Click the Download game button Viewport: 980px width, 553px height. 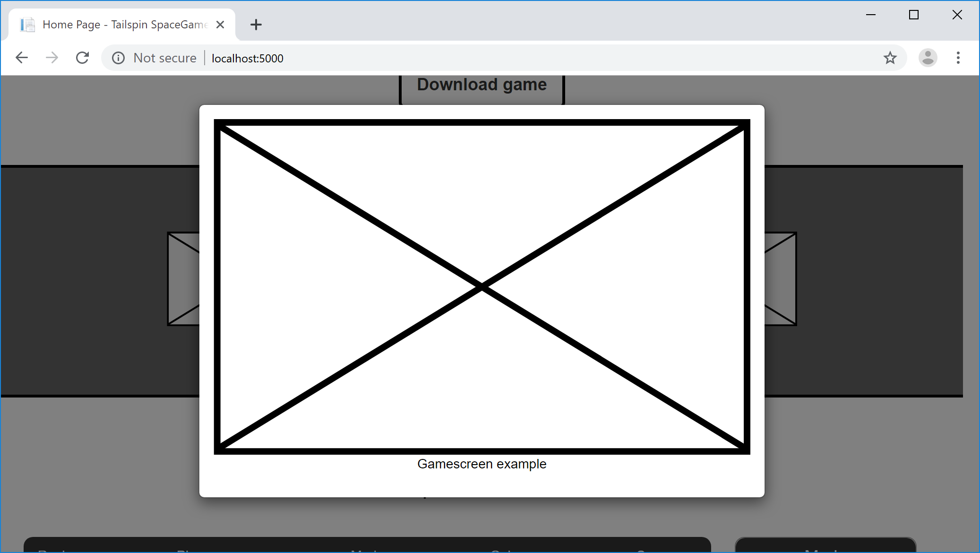[482, 84]
